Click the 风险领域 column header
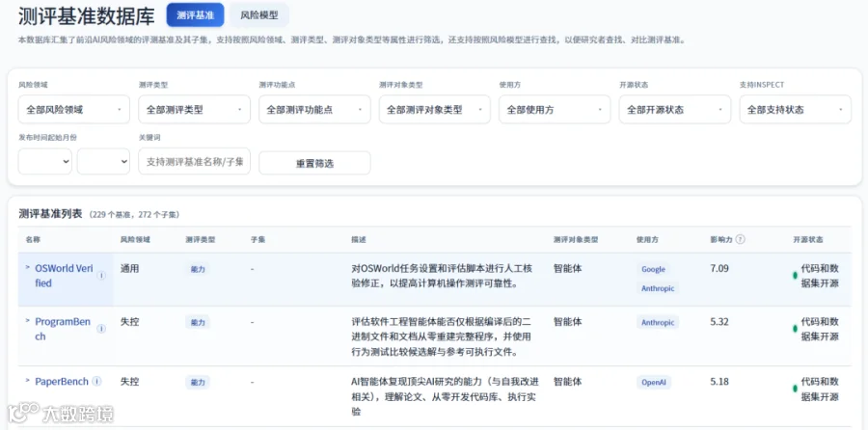 (135, 240)
